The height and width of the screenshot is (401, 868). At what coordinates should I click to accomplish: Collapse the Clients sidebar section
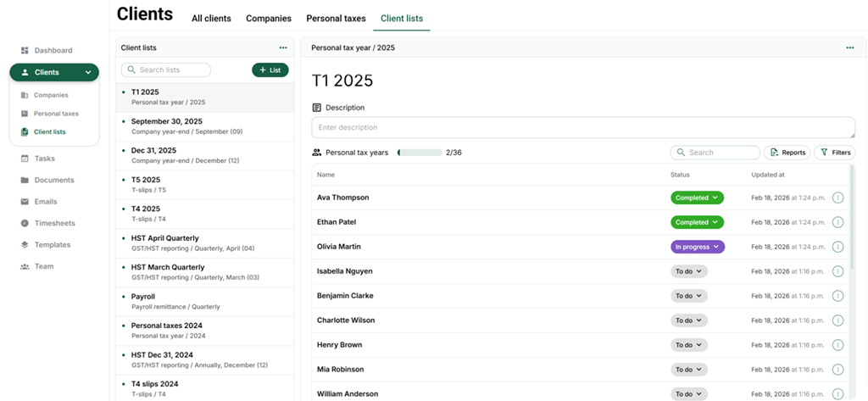click(88, 73)
